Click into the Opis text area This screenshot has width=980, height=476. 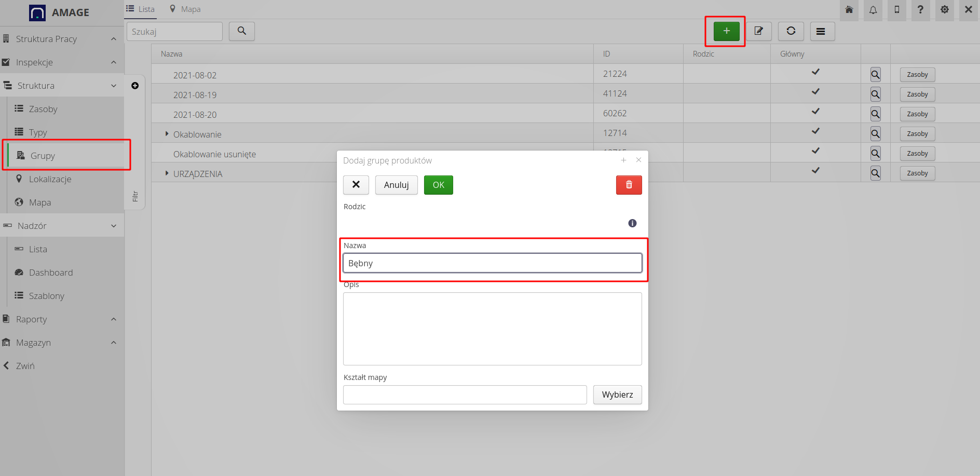click(x=492, y=329)
